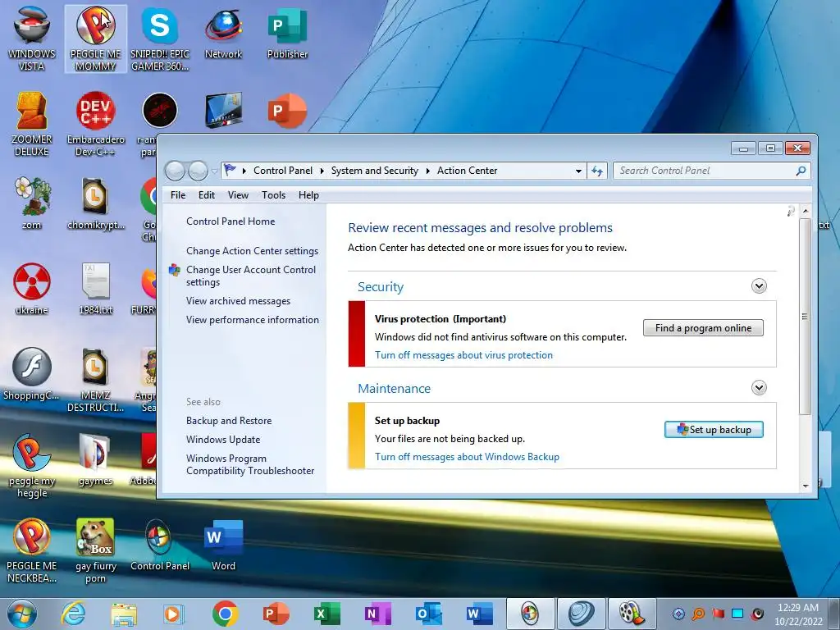Select the Word desktop icon
This screenshot has height=630, width=840.
coord(223,545)
